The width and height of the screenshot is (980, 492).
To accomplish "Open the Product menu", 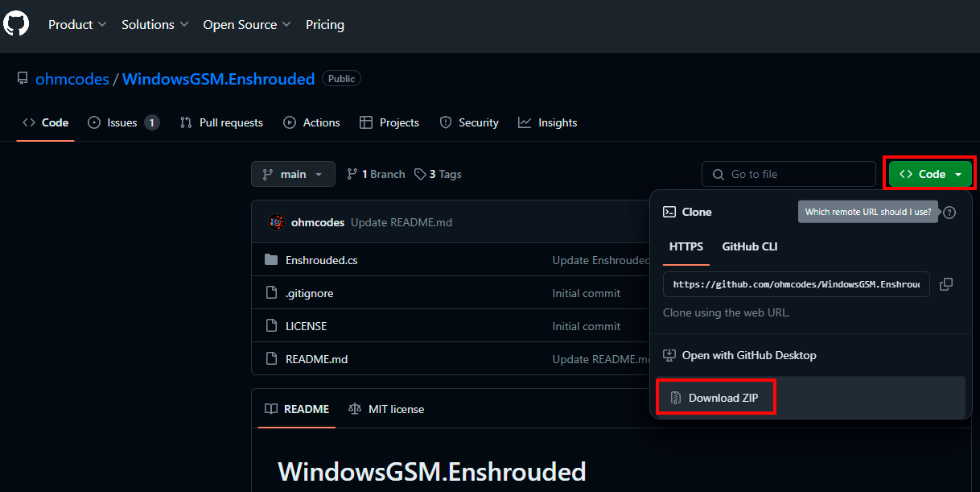I will [77, 25].
